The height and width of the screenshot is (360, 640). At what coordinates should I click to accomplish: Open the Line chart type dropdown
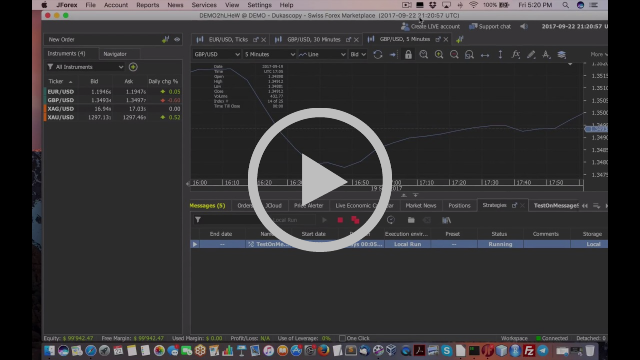pos(322,54)
